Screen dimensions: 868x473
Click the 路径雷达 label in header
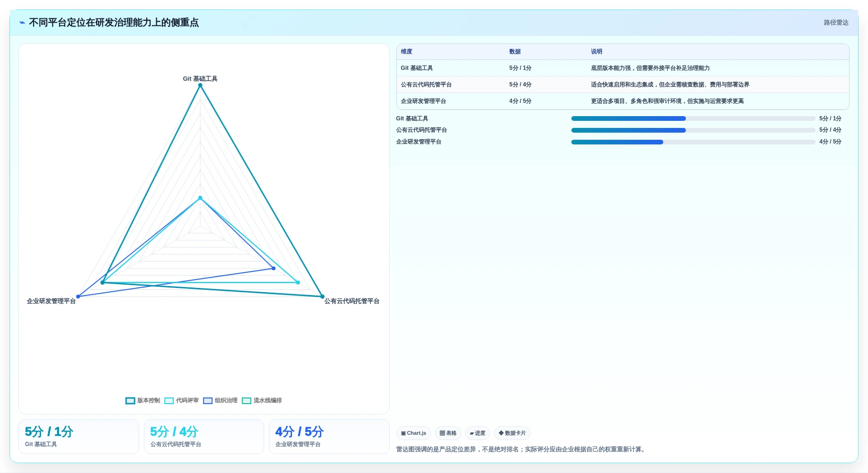[836, 23]
